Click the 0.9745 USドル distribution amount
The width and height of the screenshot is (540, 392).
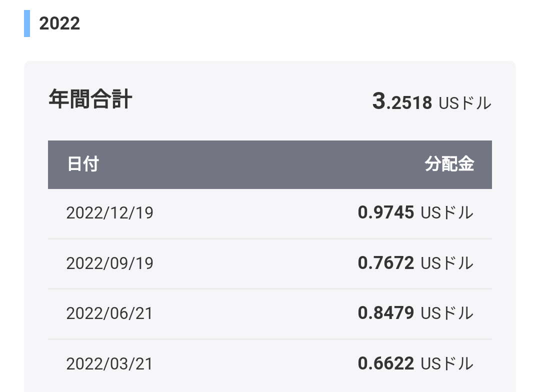pos(415,212)
